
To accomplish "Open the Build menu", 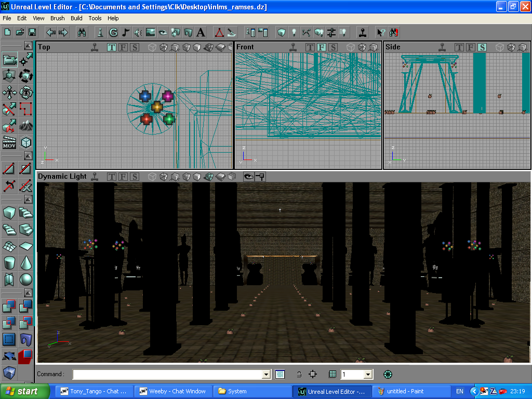I will 76,18.
